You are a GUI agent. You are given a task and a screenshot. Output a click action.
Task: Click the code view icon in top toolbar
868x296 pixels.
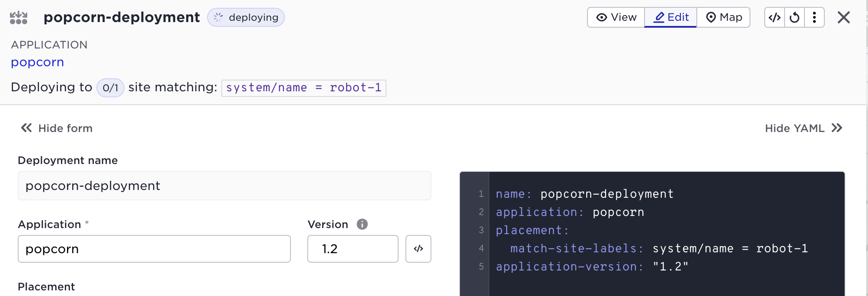(x=775, y=17)
